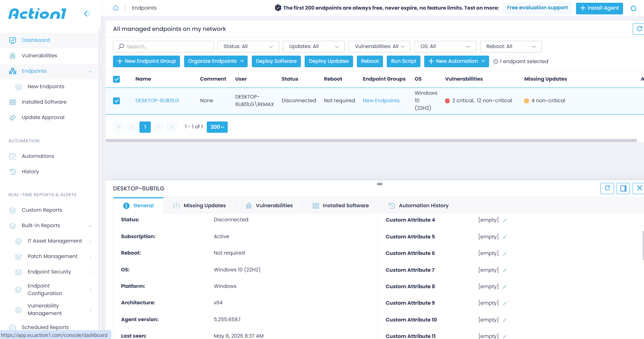Expand Endpoint Security reports
Image resolution: width=644 pixels, height=339 pixels.
(90, 272)
